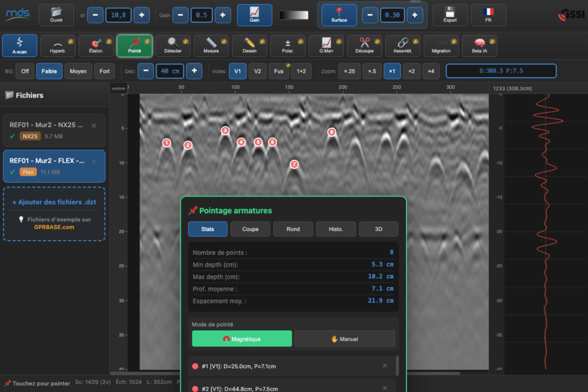The width and height of the screenshot is (588, 392).
Task: Activate the Détecter magnifier tool
Action: pos(173,45)
